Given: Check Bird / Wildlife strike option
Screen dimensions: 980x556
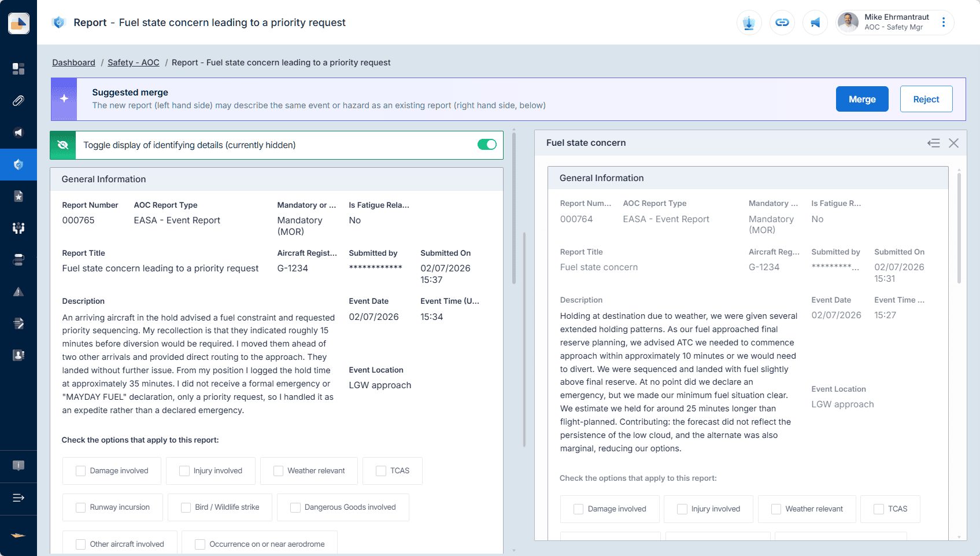Looking at the screenshot, I should point(186,507).
